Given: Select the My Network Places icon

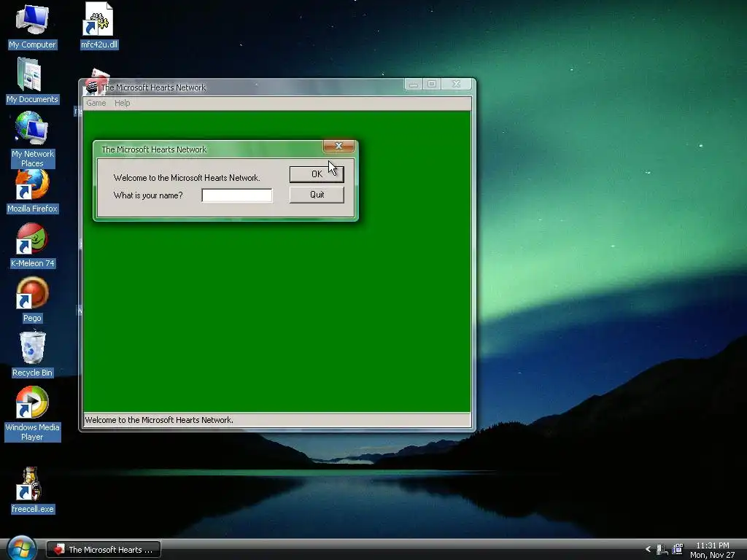Looking at the screenshot, I should click(x=32, y=139).
